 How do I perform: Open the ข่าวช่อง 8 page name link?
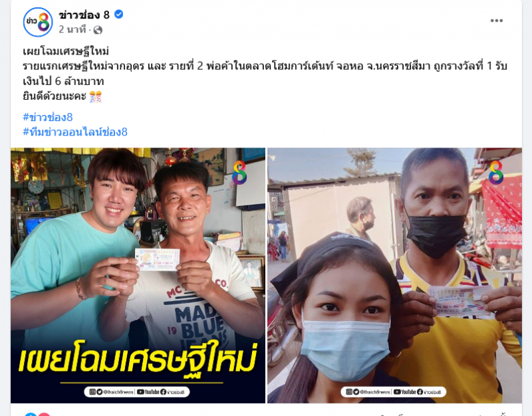[84, 15]
